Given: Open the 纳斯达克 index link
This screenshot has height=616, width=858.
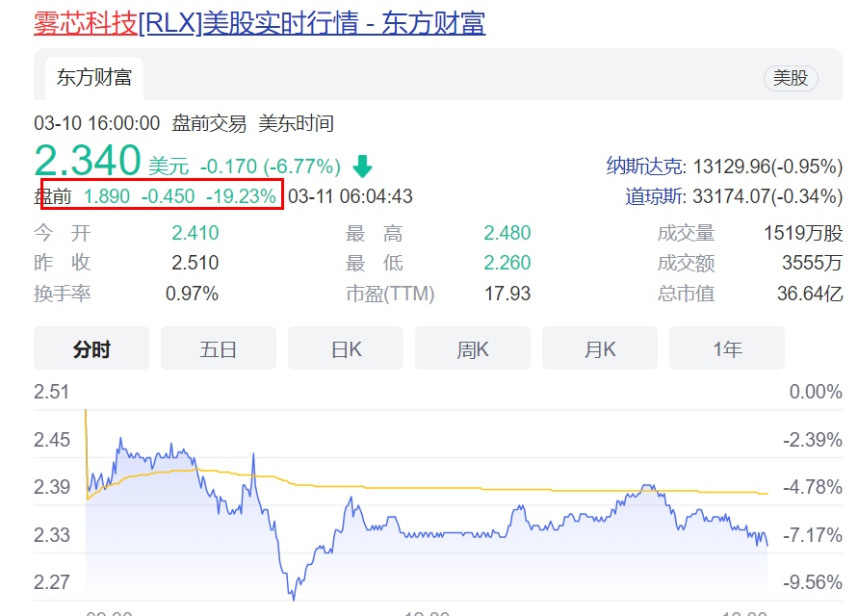Looking at the screenshot, I should (x=644, y=167).
